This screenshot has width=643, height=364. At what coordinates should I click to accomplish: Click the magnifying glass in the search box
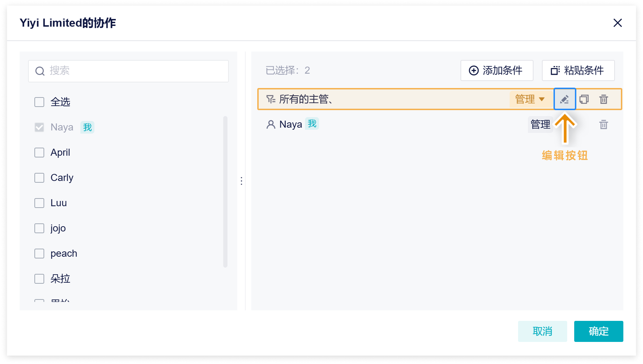click(40, 71)
